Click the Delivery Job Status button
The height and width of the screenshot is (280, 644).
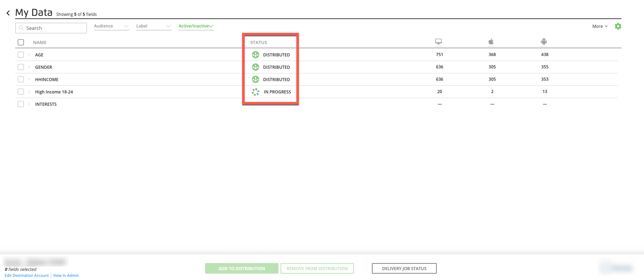pos(404,268)
